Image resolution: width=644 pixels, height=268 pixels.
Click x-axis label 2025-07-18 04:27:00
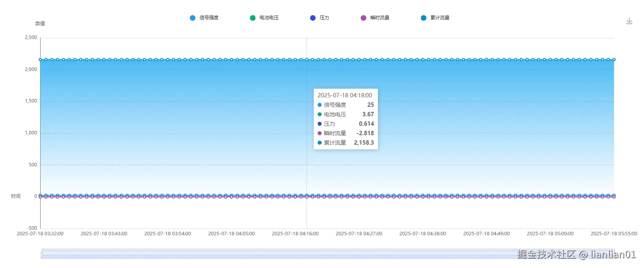[x=359, y=234]
